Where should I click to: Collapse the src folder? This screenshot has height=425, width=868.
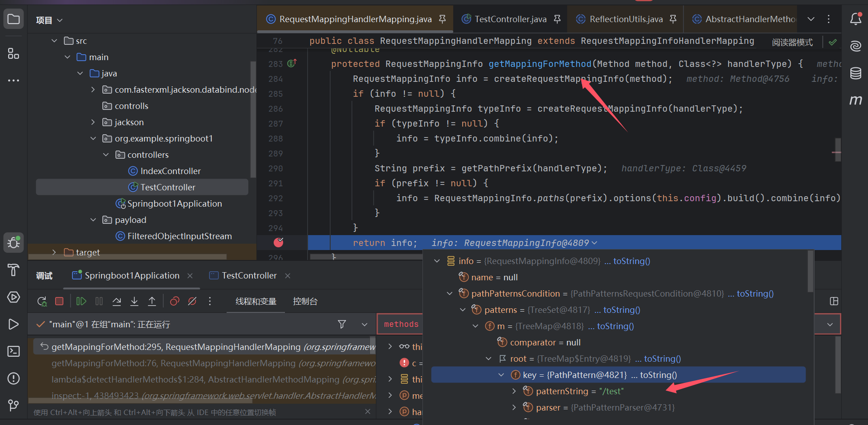click(x=54, y=41)
